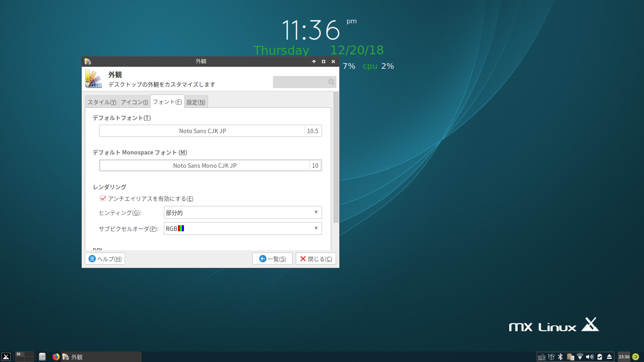Image resolution: width=644 pixels, height=362 pixels.
Task: Switch to the second workspace in pager
Action: pos(29,354)
